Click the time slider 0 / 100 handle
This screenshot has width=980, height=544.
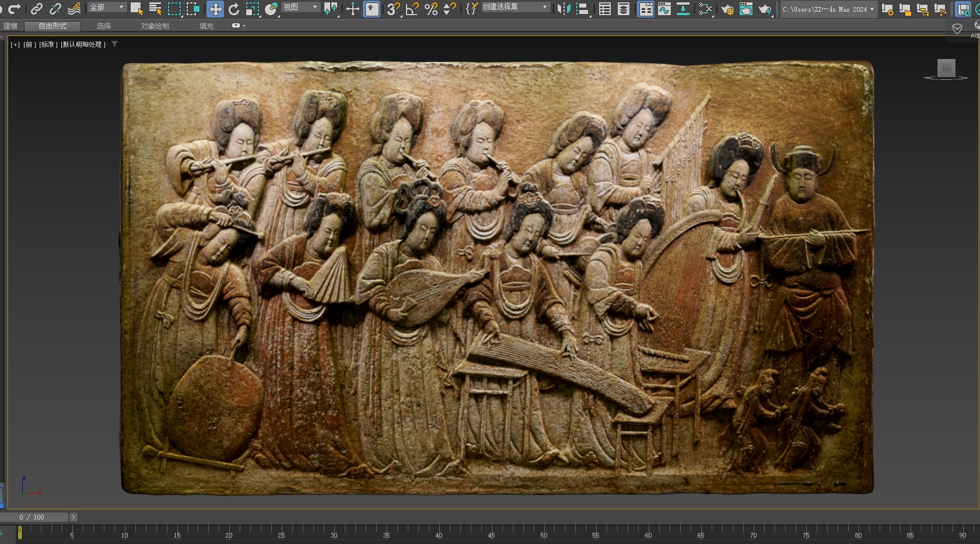coord(34,517)
